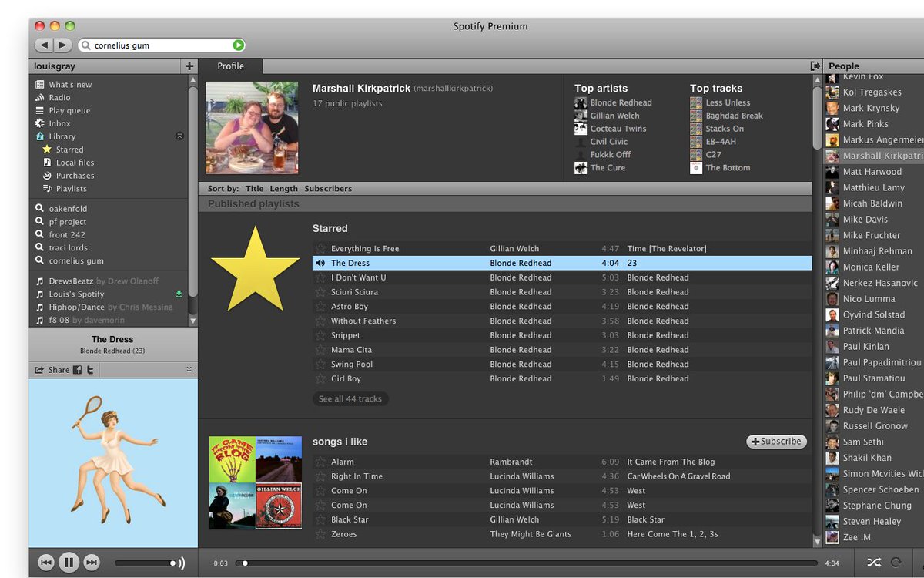Open saved search oakenfold

click(68, 209)
